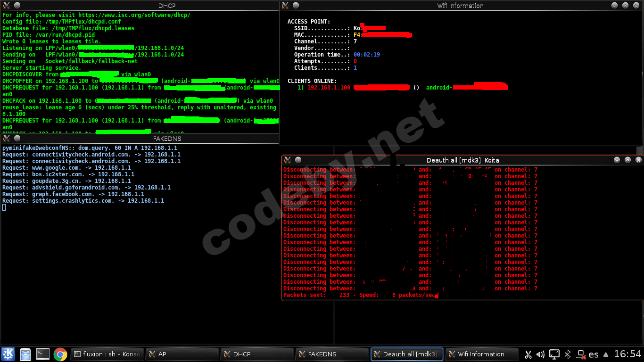Open the clipboard scissors tray icon

click(x=528, y=354)
